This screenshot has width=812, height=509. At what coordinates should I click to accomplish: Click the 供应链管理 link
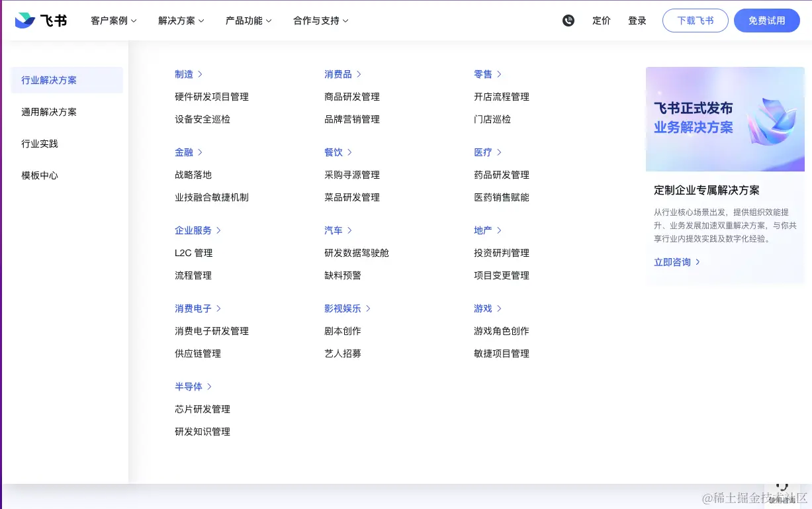pos(198,353)
